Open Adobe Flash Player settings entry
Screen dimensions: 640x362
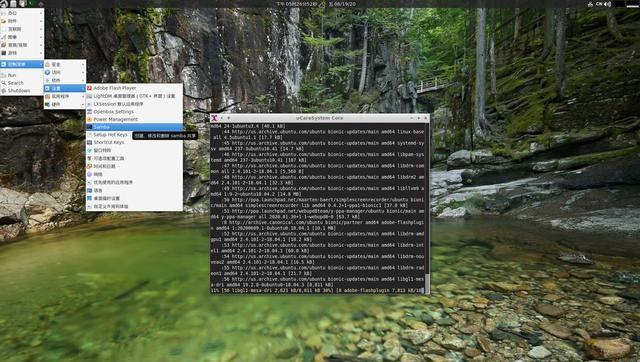(134, 88)
